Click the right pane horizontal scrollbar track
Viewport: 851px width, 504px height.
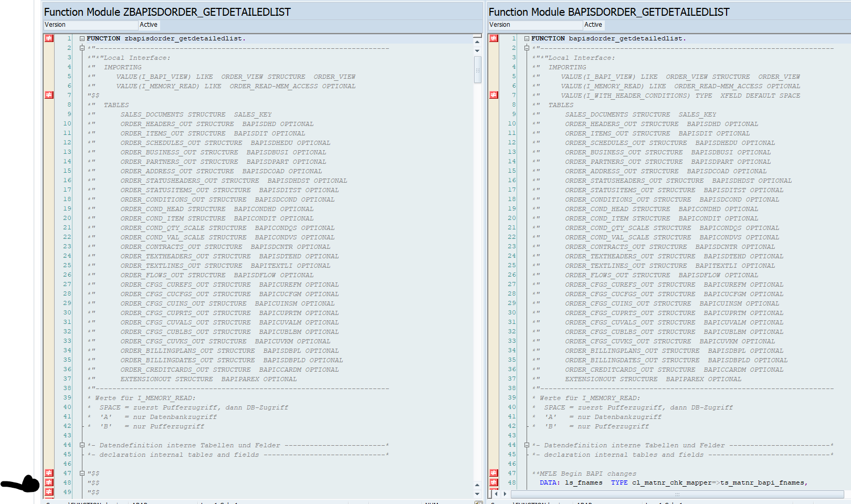click(677, 494)
